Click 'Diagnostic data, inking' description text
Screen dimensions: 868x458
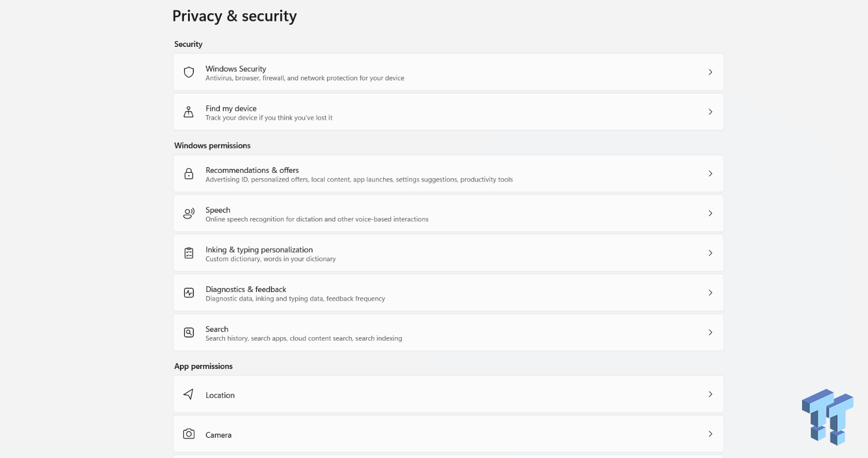295,299
